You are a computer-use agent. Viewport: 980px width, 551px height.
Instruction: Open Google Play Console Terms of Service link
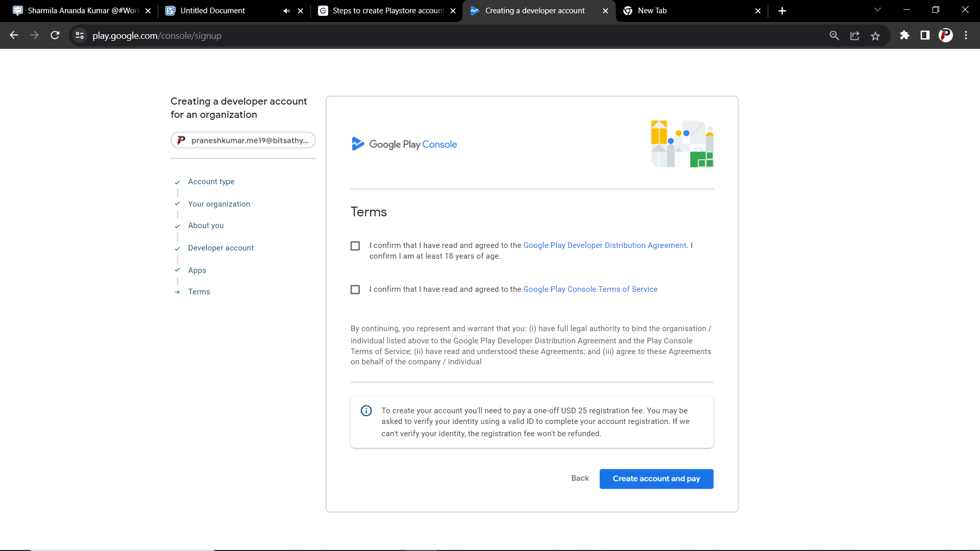point(590,289)
